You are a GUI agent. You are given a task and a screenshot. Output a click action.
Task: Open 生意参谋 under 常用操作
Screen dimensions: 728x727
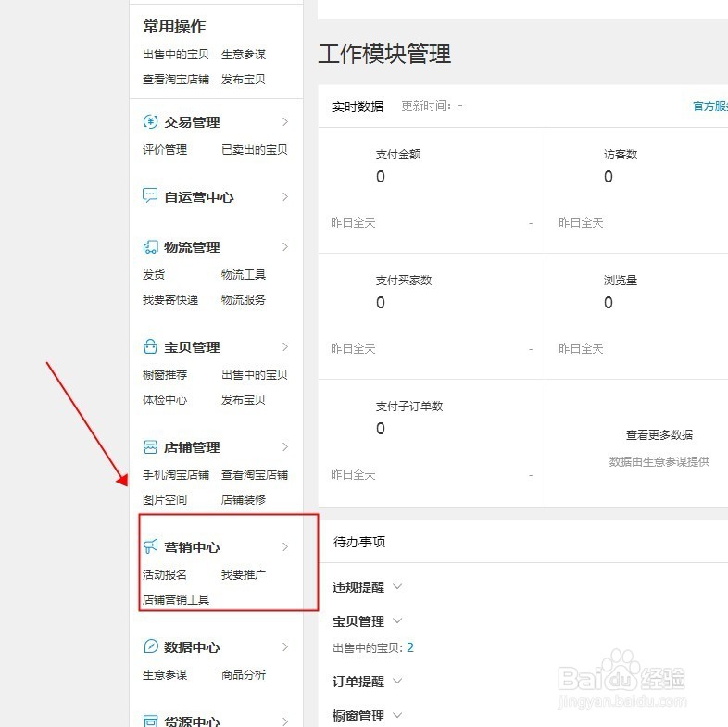coord(244,55)
